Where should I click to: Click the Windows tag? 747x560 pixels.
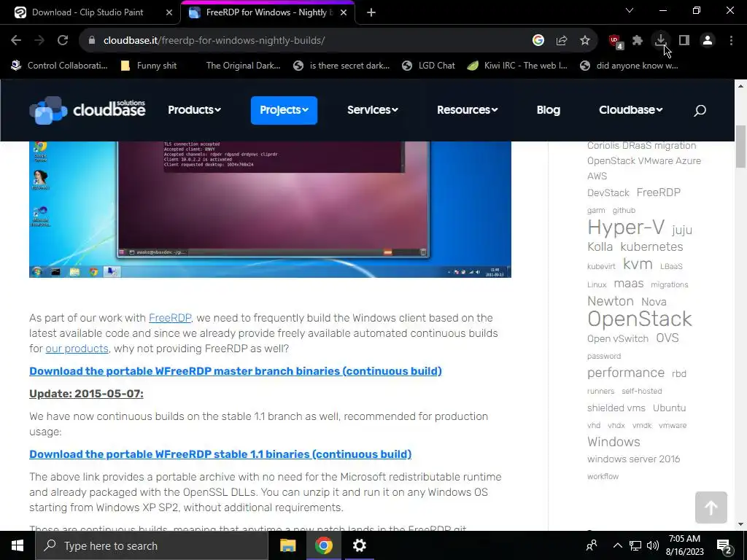(614, 442)
